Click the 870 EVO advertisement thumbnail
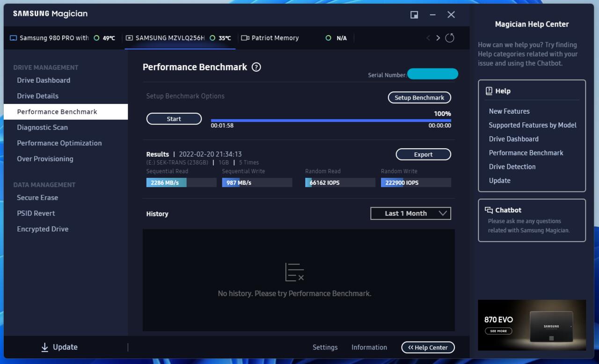 click(532, 325)
